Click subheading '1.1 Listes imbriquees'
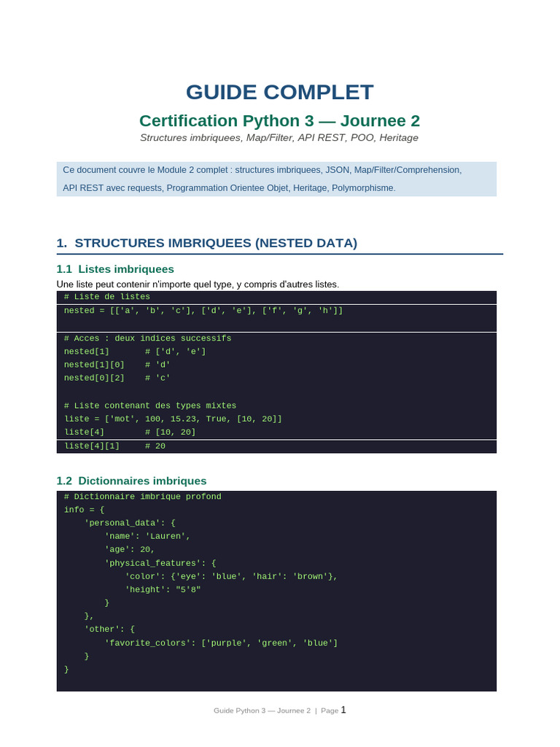This screenshot has width=560, height=747. 115,269
